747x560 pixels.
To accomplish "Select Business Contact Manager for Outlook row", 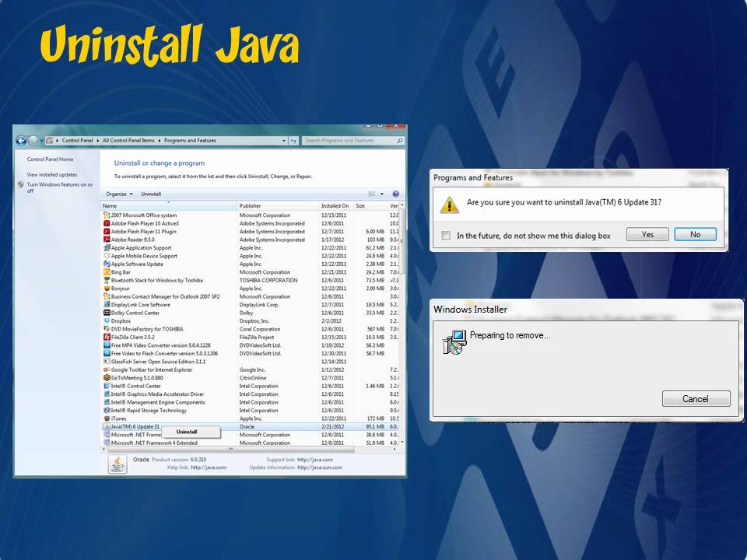I will pyautogui.click(x=250, y=296).
